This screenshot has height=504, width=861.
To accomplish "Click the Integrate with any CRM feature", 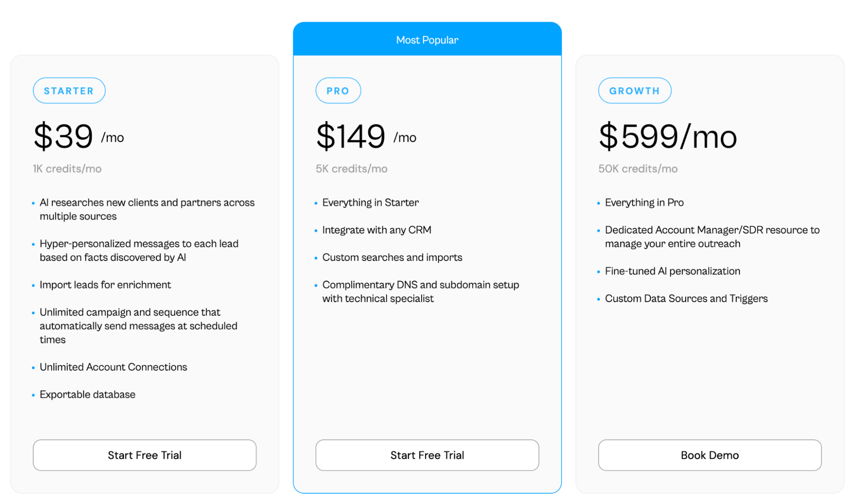I will (x=376, y=230).
